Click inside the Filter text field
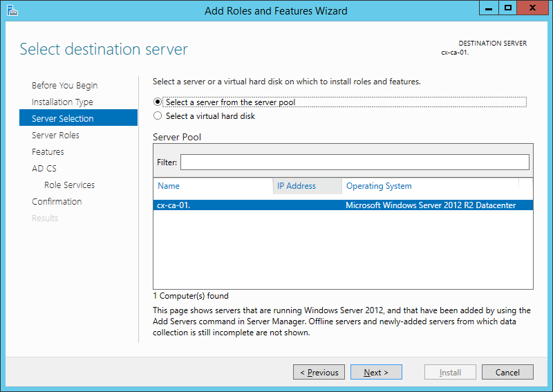Viewport: 553px width, 392px height. click(355, 162)
